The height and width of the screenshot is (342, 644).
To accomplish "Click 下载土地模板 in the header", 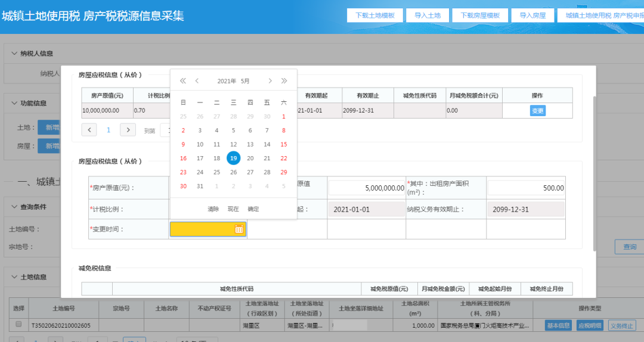I will click(x=375, y=15).
